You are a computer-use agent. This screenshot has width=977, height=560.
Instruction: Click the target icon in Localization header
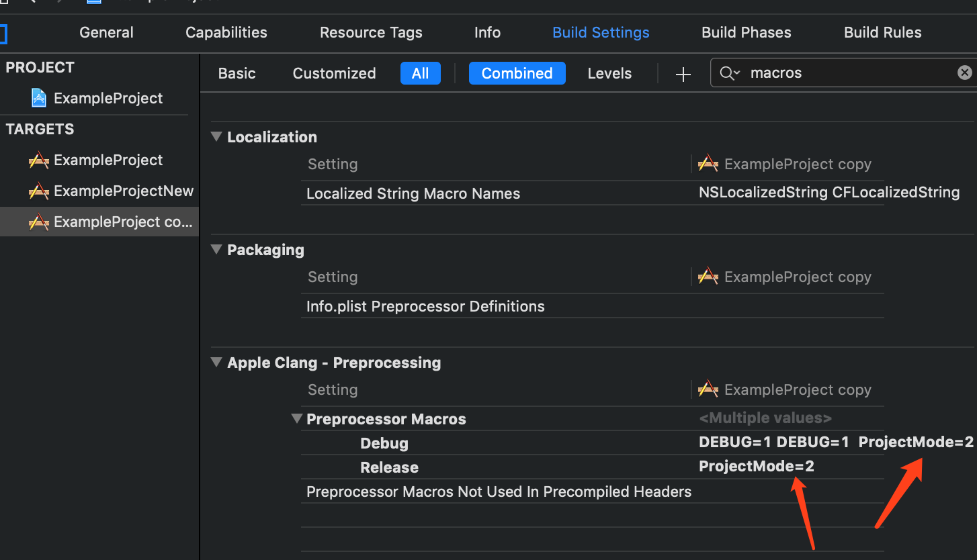[708, 164]
